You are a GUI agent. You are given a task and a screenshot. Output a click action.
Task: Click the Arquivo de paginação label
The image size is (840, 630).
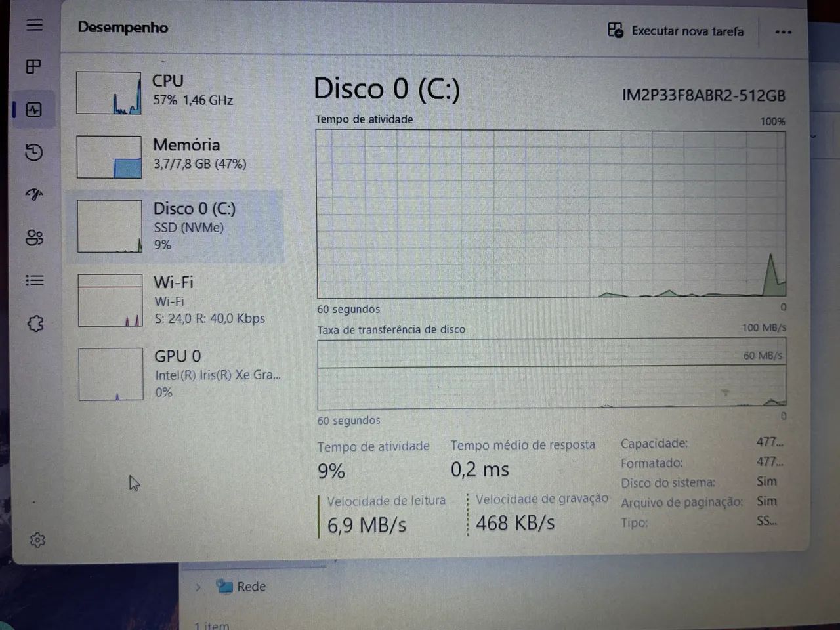682,503
